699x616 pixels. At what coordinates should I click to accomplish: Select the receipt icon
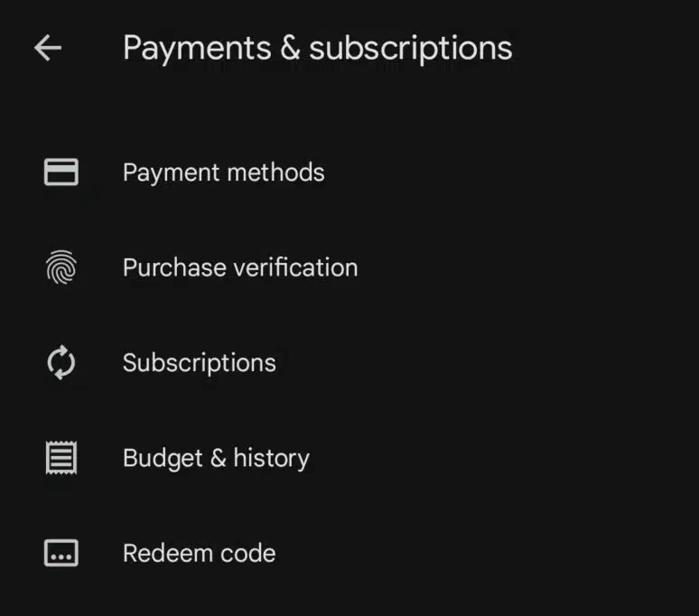[61, 458]
